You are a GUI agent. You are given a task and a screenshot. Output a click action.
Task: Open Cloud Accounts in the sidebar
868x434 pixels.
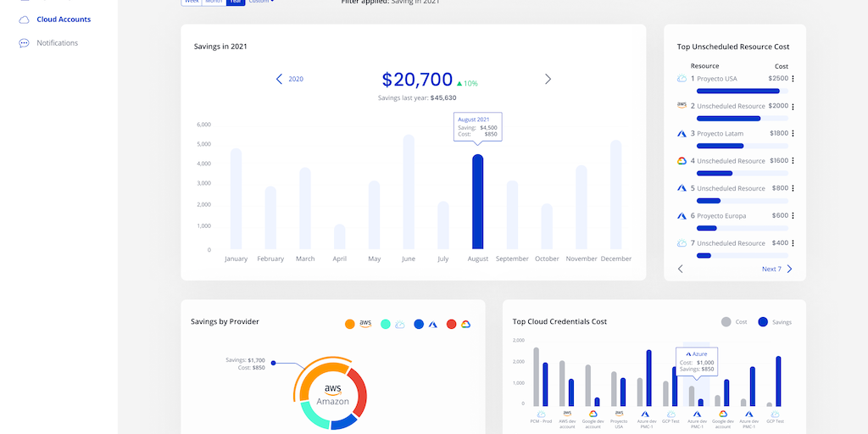(64, 19)
